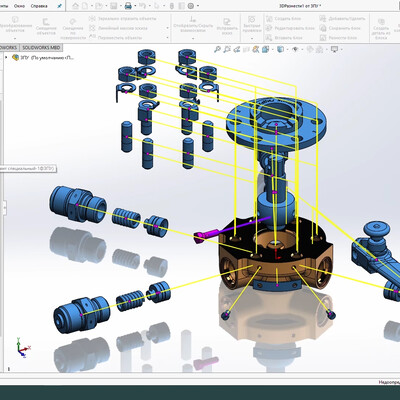Create a new document with New icon
This screenshot has height=400, width=400.
85,6
